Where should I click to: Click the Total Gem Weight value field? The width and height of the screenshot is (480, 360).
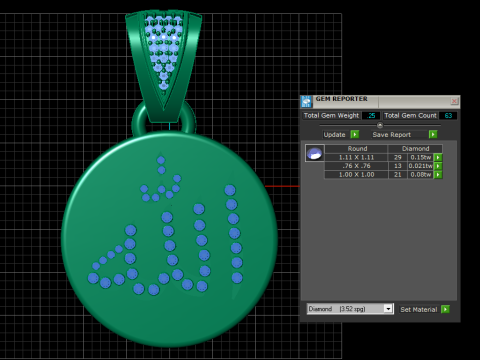click(x=371, y=116)
